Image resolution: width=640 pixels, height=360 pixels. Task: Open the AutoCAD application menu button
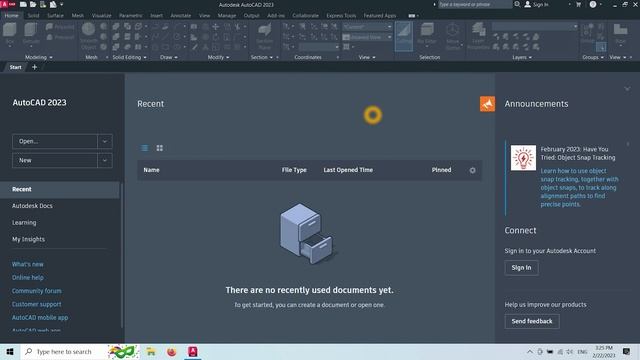(x=7, y=4)
